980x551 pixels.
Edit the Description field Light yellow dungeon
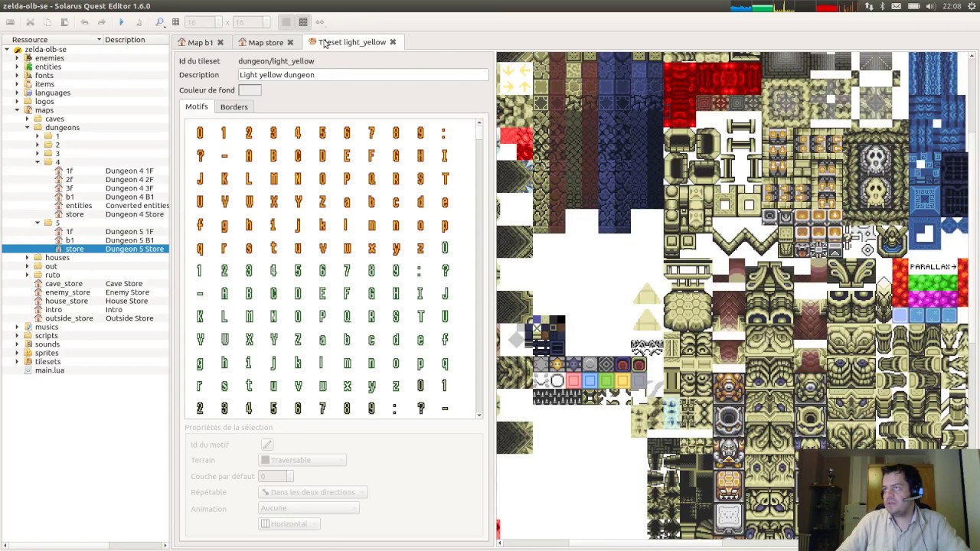(363, 75)
